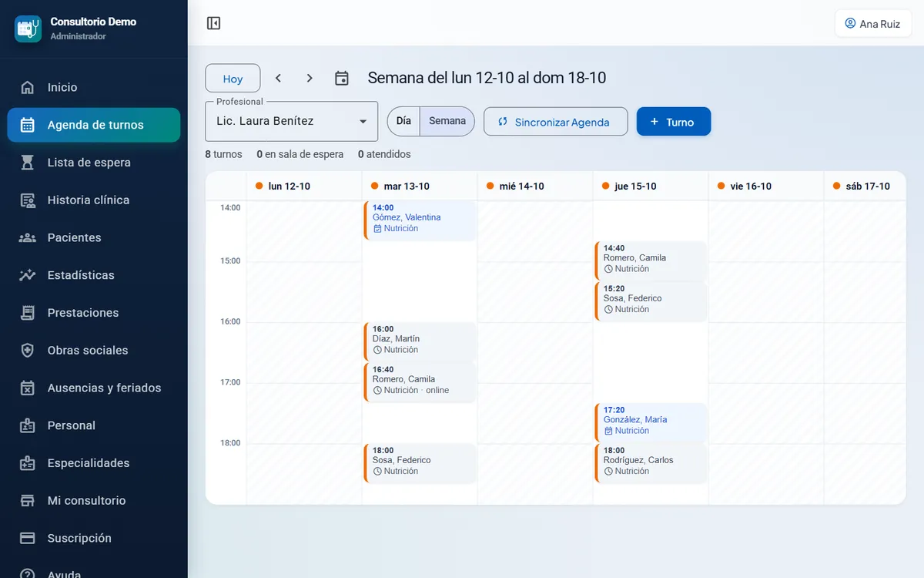This screenshot has width=924, height=578.
Task: Click the Ausencias y feriados calendar icon
Action: [28, 388]
